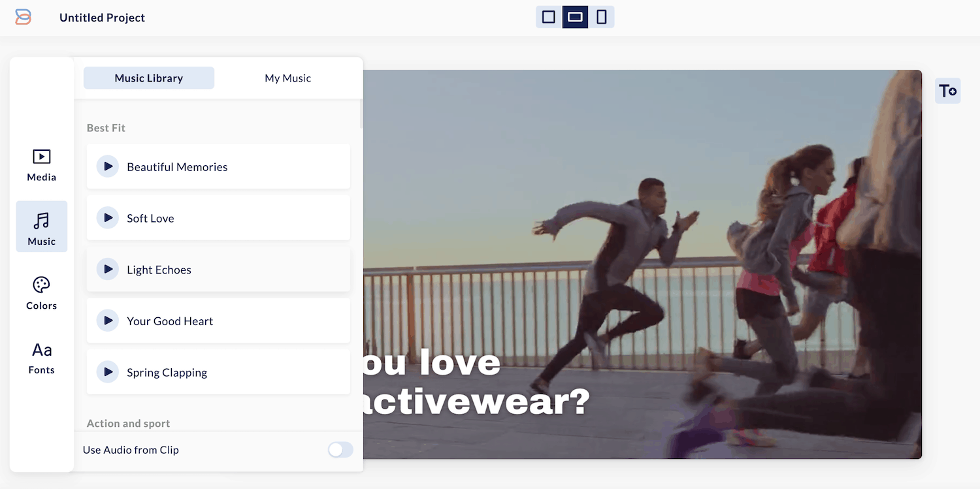Select the Spring Clapping track title

(x=167, y=373)
